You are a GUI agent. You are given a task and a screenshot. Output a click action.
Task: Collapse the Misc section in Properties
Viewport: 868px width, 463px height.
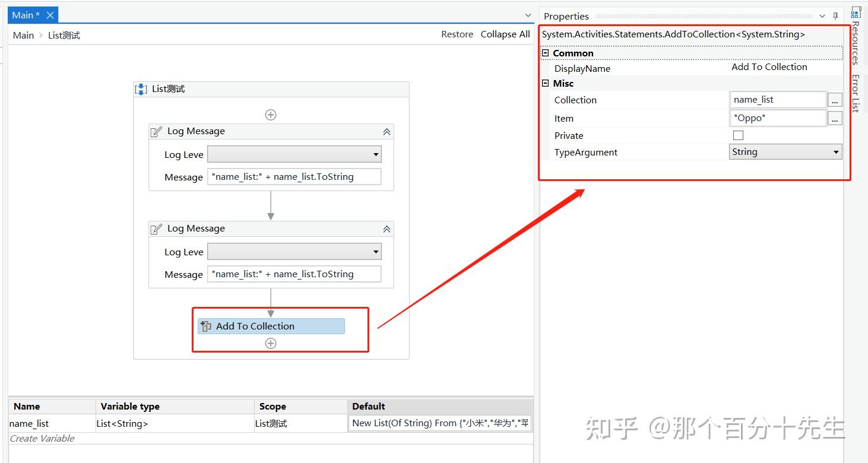click(x=545, y=83)
